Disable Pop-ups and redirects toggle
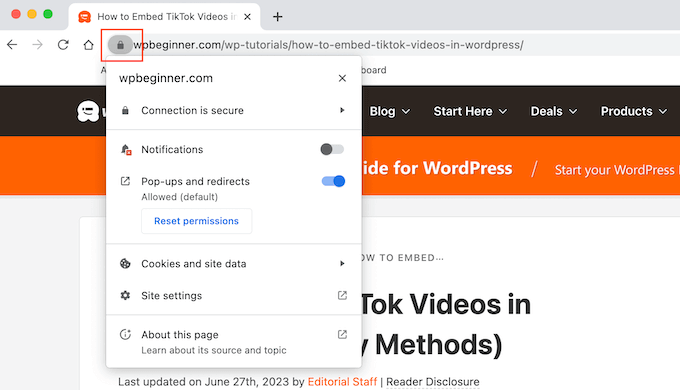The height and width of the screenshot is (390, 680). pos(333,181)
